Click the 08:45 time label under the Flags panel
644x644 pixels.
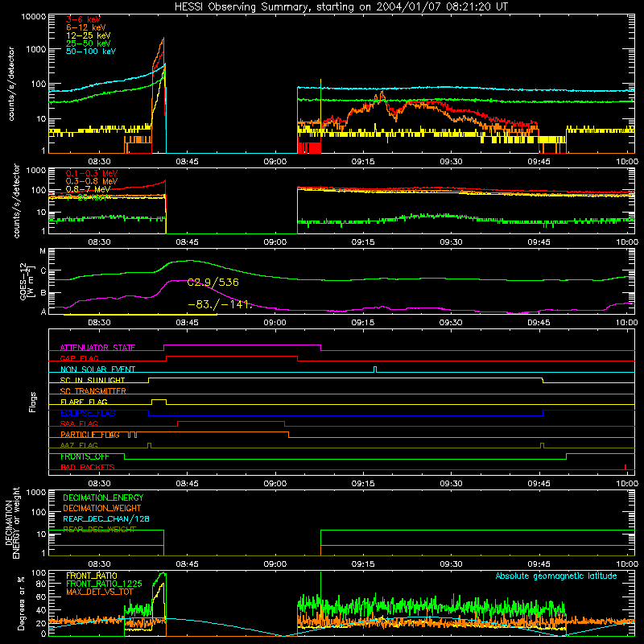(187, 484)
